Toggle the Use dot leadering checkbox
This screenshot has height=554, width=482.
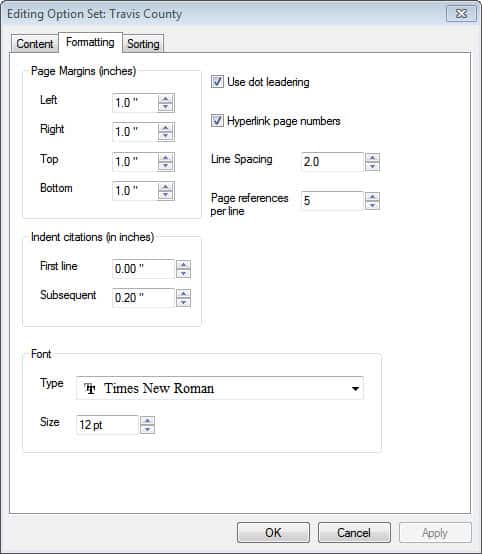click(x=217, y=82)
